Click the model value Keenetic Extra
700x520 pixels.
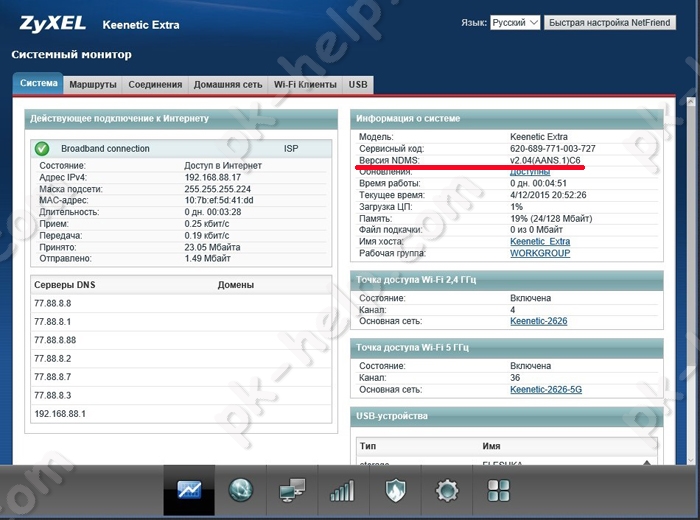pyautogui.click(x=539, y=137)
